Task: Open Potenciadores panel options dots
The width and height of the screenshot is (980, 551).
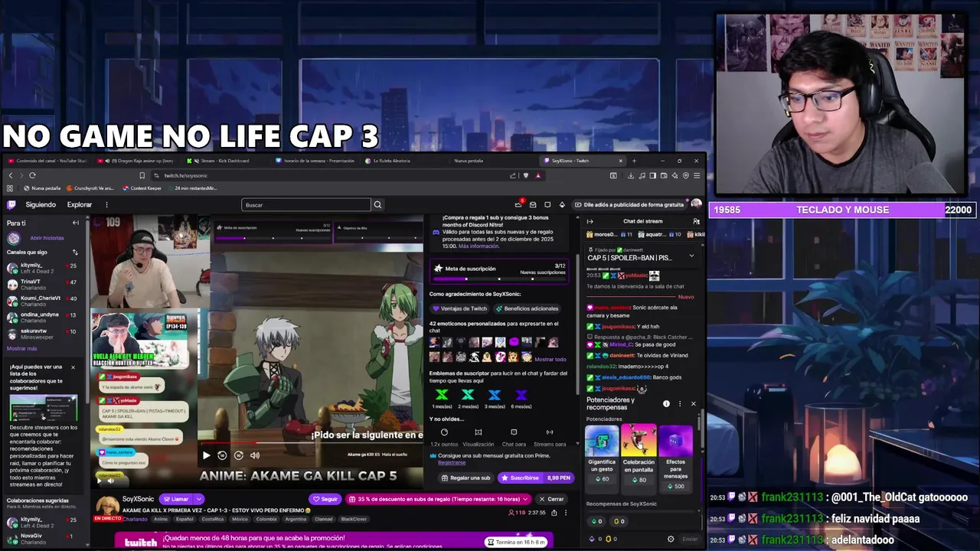Action: (680, 403)
